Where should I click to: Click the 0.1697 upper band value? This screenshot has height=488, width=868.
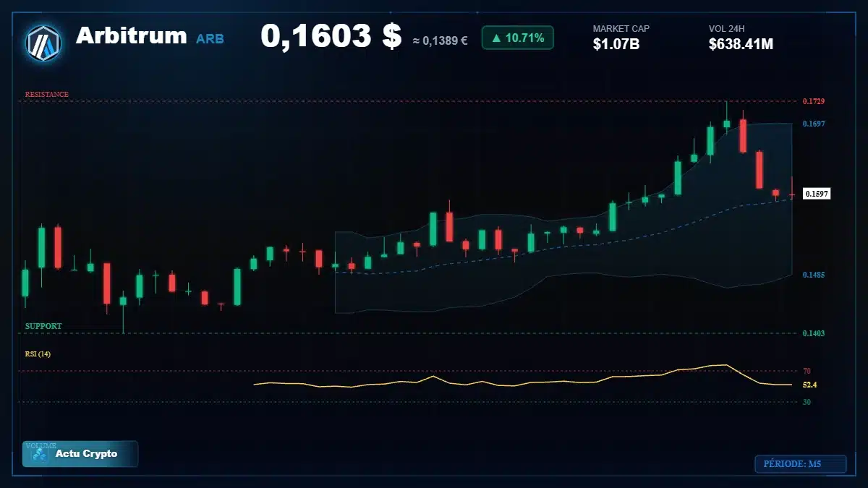814,124
